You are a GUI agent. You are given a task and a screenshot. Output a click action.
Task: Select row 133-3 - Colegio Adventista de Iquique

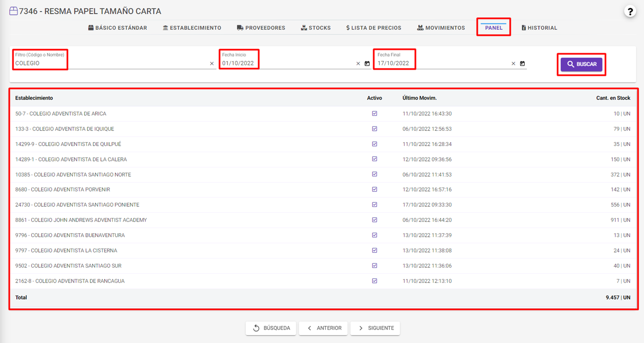coord(323,129)
